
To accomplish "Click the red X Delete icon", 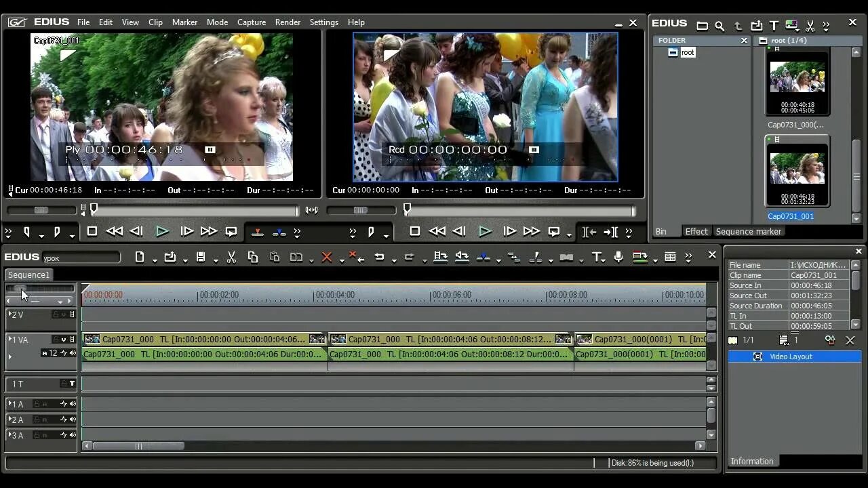I will point(326,258).
